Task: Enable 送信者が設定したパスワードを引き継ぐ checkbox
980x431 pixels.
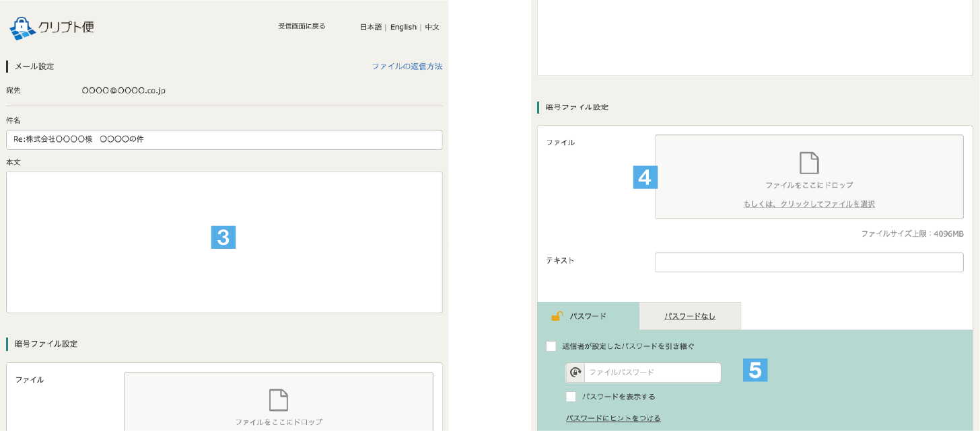Action: (x=551, y=346)
